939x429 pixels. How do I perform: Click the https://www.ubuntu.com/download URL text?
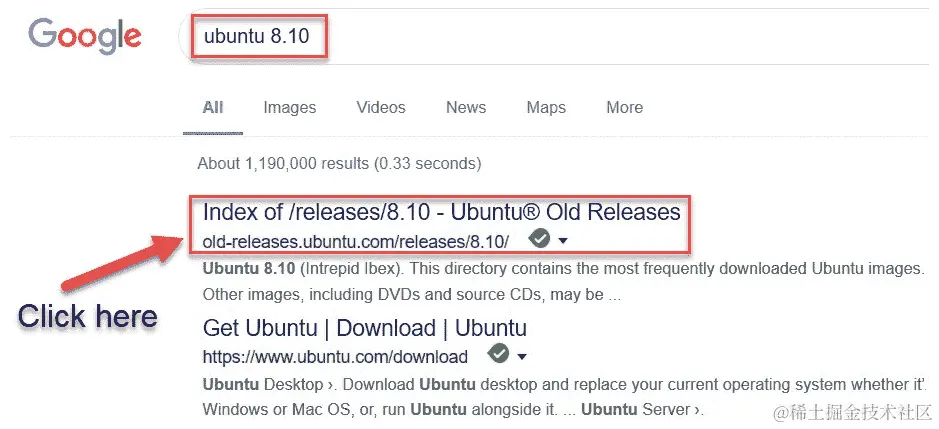tap(335, 356)
